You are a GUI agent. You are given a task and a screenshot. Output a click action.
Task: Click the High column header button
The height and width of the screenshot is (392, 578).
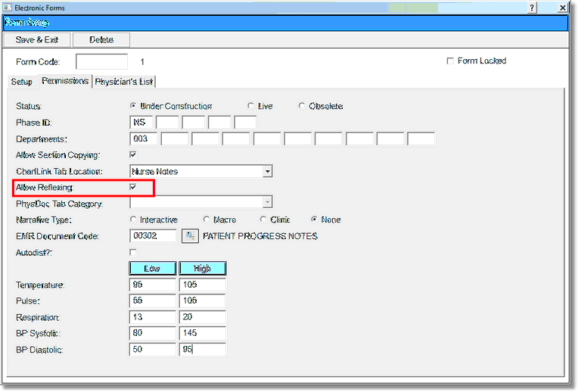[x=202, y=269]
